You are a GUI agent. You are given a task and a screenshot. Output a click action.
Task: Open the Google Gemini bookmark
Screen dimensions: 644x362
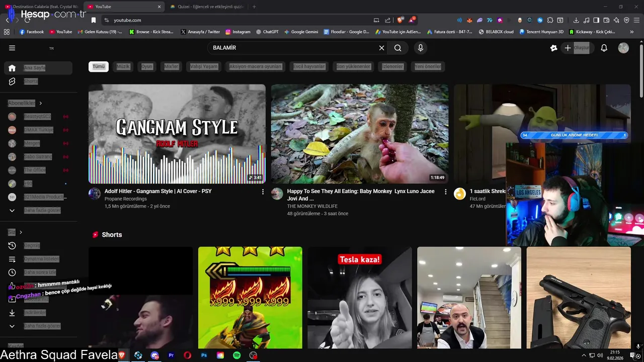[x=301, y=32]
